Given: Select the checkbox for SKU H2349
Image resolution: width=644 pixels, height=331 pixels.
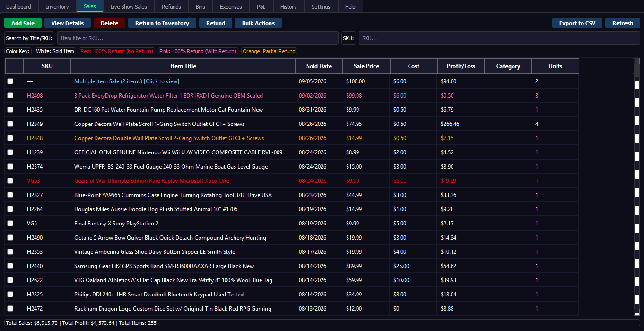Looking at the screenshot, I should point(10,124).
